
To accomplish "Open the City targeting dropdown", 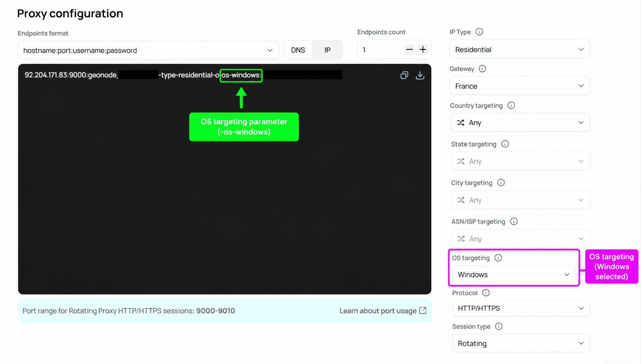I will tap(520, 200).
